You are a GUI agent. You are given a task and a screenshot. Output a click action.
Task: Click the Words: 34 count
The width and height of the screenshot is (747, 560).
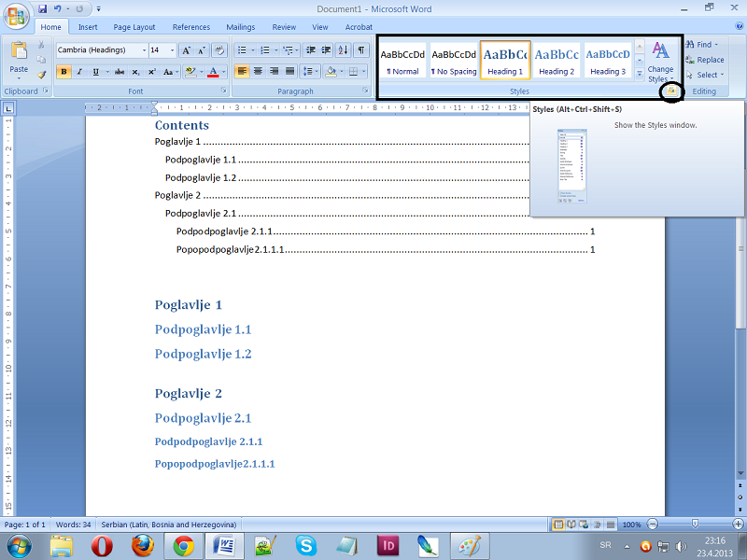tap(73, 525)
